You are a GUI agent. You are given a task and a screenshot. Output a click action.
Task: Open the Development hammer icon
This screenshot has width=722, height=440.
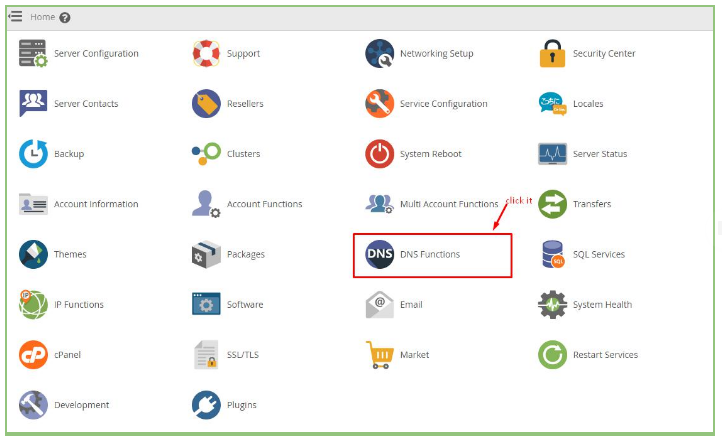click(x=33, y=405)
